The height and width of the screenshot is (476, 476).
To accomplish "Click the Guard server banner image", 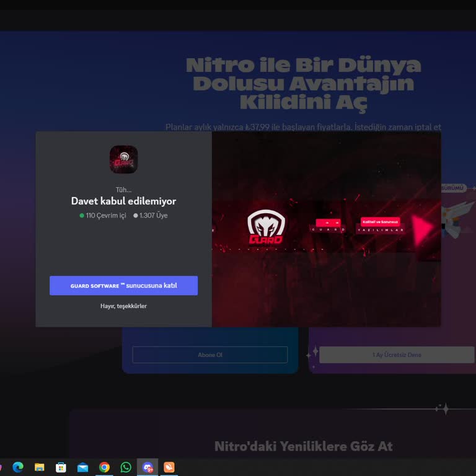I will 327,229.
